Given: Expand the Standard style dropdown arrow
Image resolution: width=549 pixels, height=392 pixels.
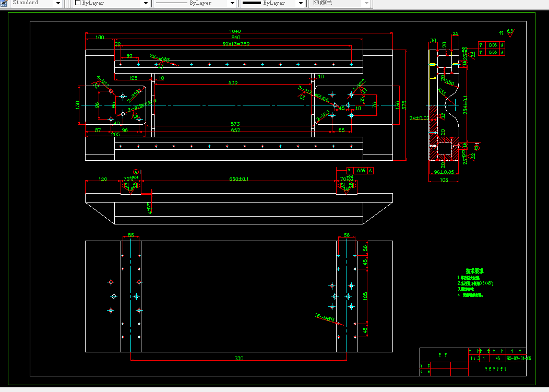Looking at the screenshot, I should pos(58,3).
